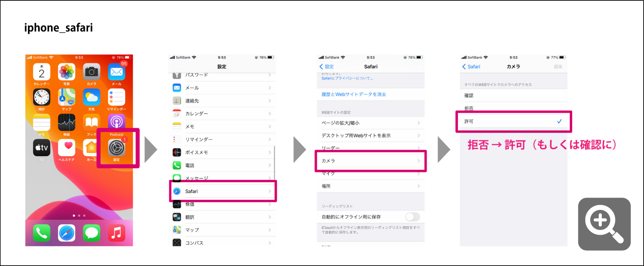The height and width of the screenshot is (266, 644).
Task: Open the Home app icon
Action: [92, 148]
